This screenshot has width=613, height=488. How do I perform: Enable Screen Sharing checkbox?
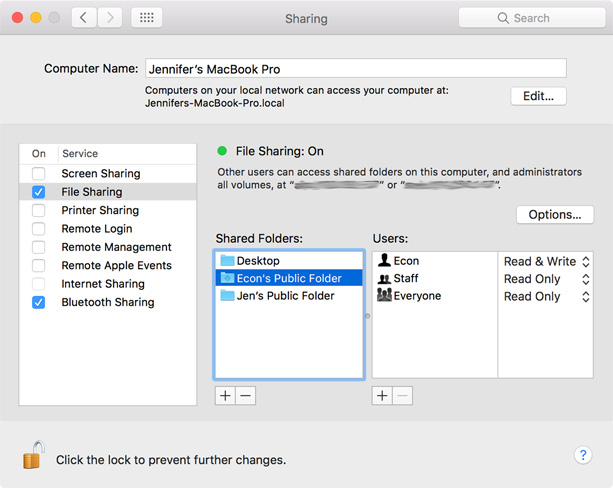38,173
